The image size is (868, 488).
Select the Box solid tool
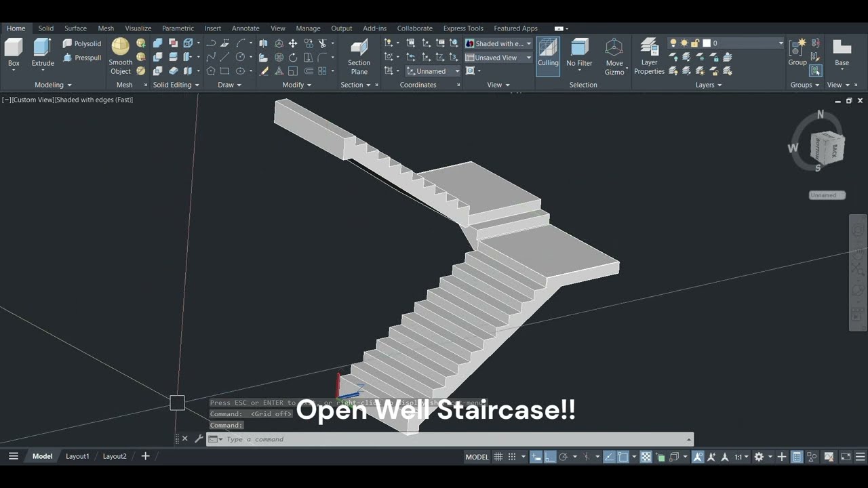14,53
